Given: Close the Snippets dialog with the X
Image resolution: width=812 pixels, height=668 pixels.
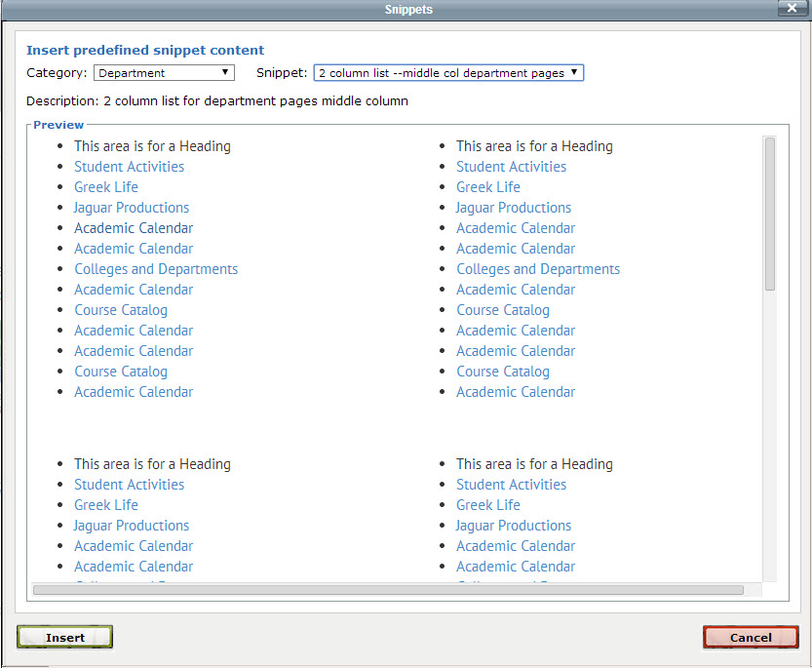Looking at the screenshot, I should [x=792, y=8].
